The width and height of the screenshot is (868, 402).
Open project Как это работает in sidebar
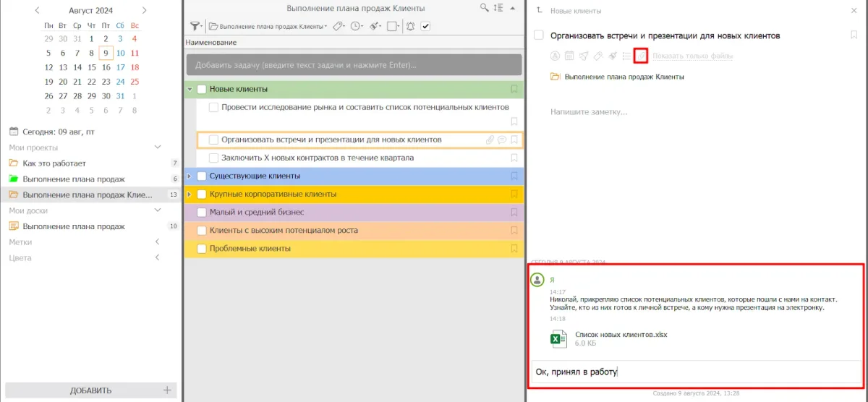coord(54,163)
